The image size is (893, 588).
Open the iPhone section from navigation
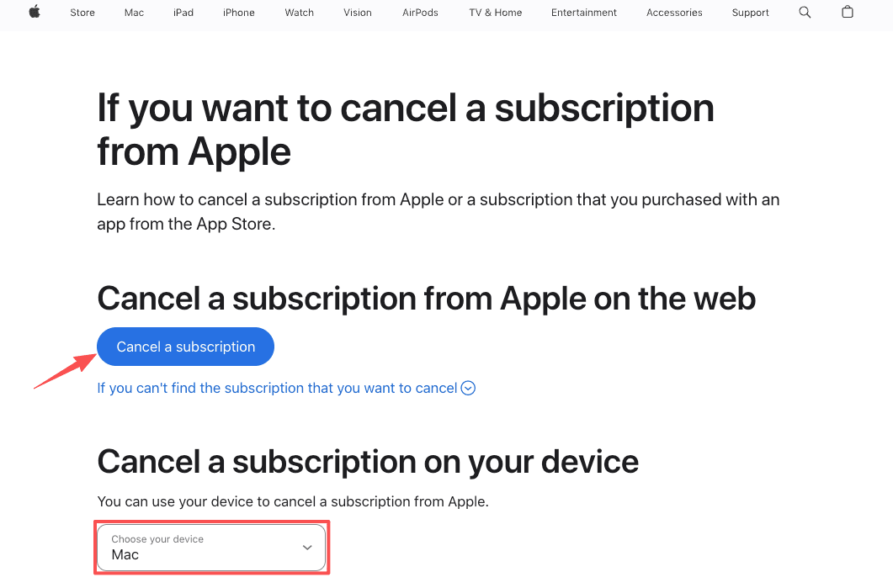pos(238,12)
